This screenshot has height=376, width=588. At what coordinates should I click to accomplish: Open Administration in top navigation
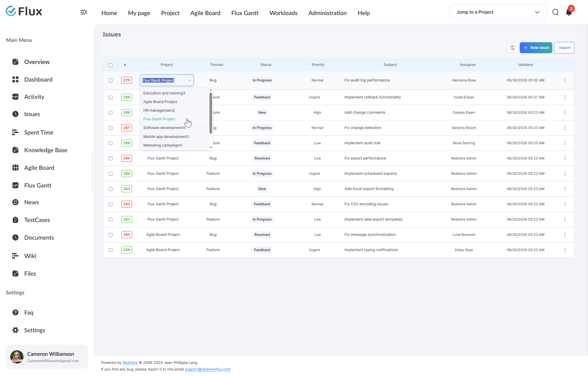(x=327, y=13)
